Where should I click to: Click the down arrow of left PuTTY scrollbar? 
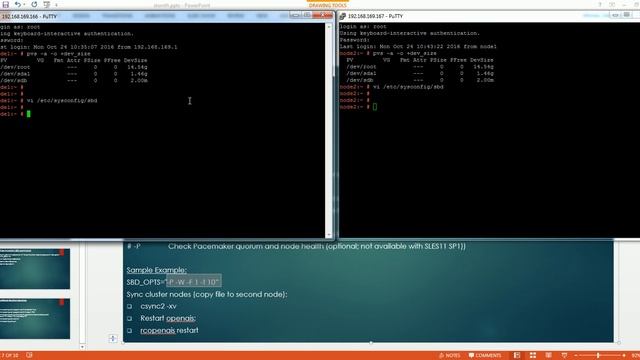pyautogui.click(x=329, y=235)
